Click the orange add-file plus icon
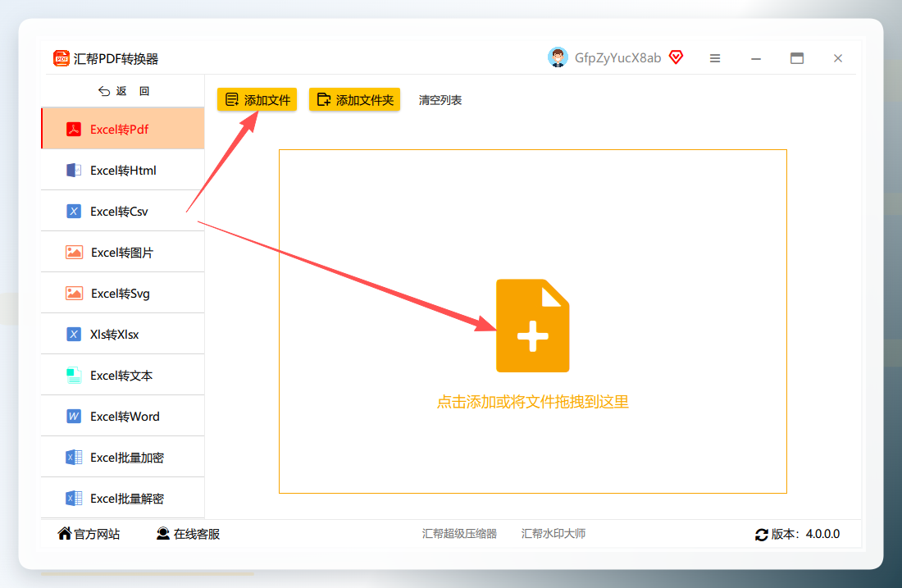Screen dimensions: 902x588 533,326
